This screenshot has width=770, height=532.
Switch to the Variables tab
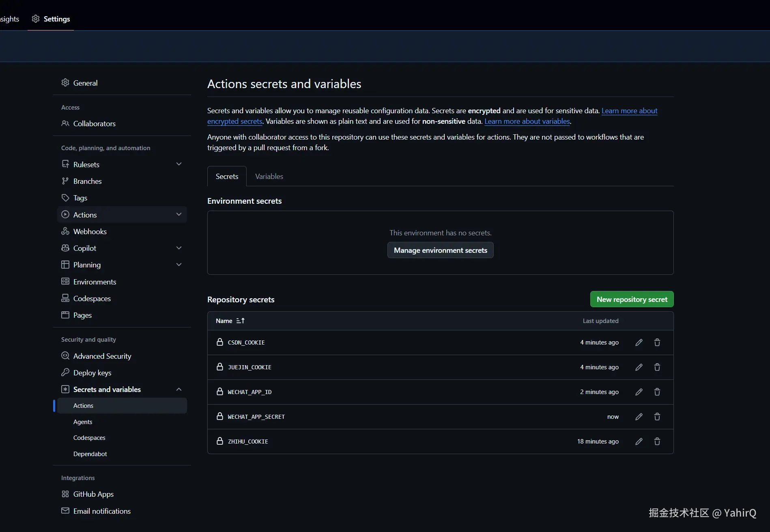click(x=269, y=177)
